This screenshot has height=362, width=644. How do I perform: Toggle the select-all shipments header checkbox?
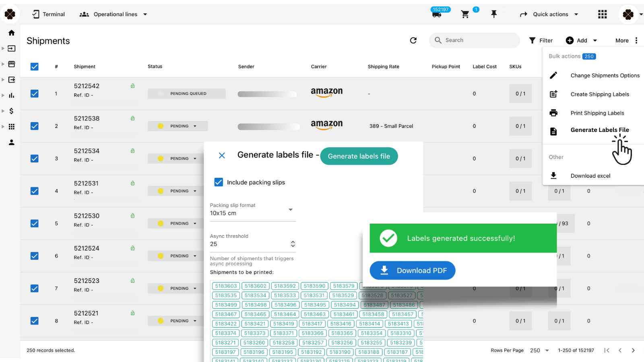35,67
